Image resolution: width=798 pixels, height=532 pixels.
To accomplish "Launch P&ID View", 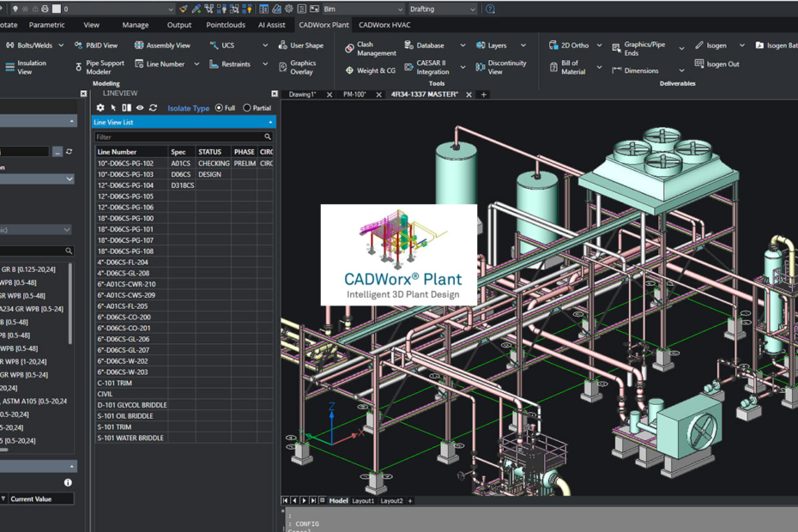I will [x=96, y=45].
